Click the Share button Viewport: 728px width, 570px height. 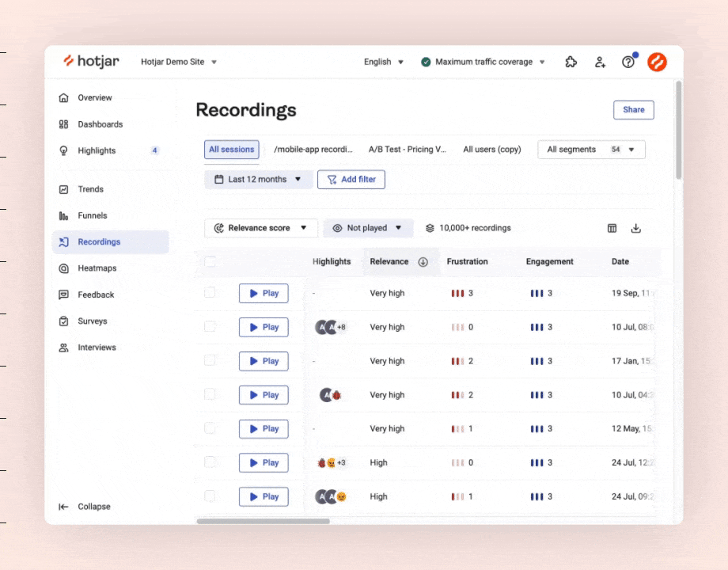(x=633, y=109)
